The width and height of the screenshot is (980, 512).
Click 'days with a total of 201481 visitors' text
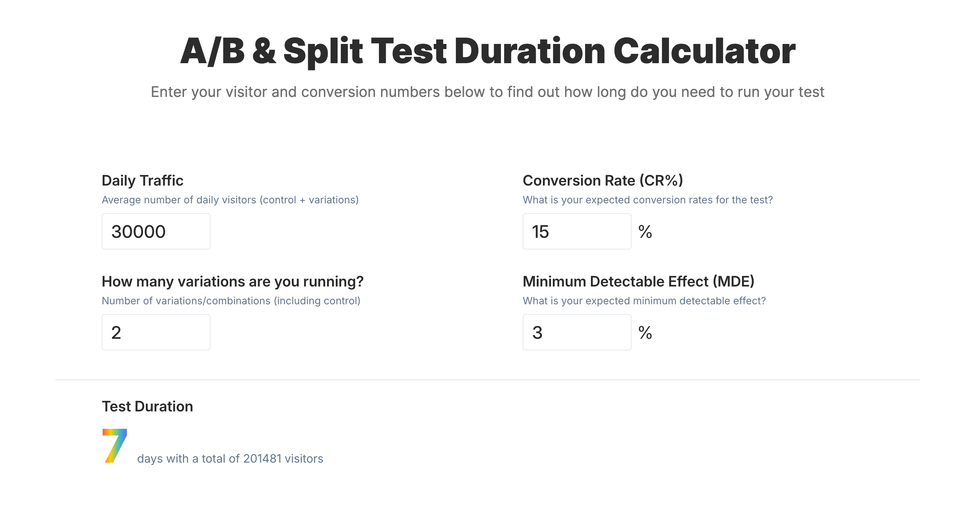[230, 458]
